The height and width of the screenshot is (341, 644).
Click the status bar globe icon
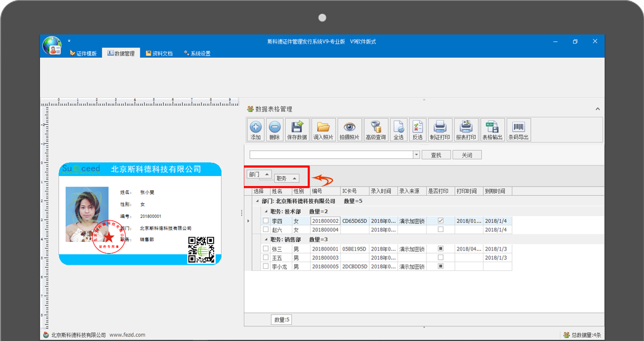pyautogui.click(x=46, y=335)
